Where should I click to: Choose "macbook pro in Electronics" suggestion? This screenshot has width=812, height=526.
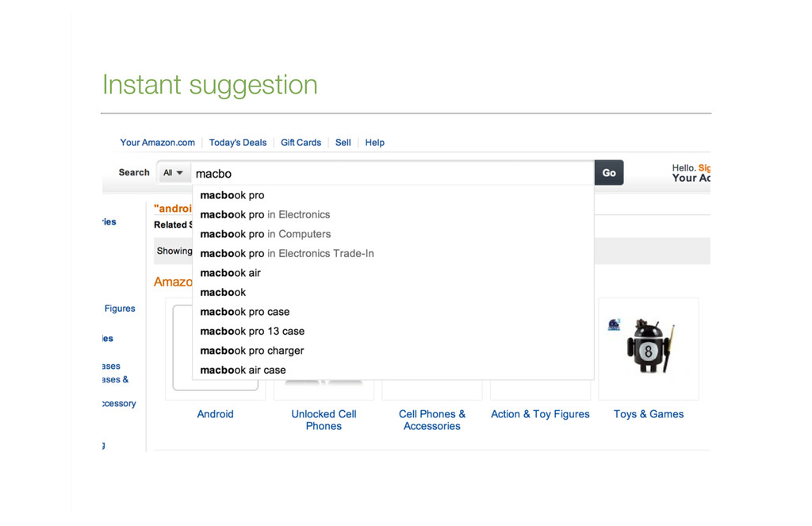click(x=393, y=214)
